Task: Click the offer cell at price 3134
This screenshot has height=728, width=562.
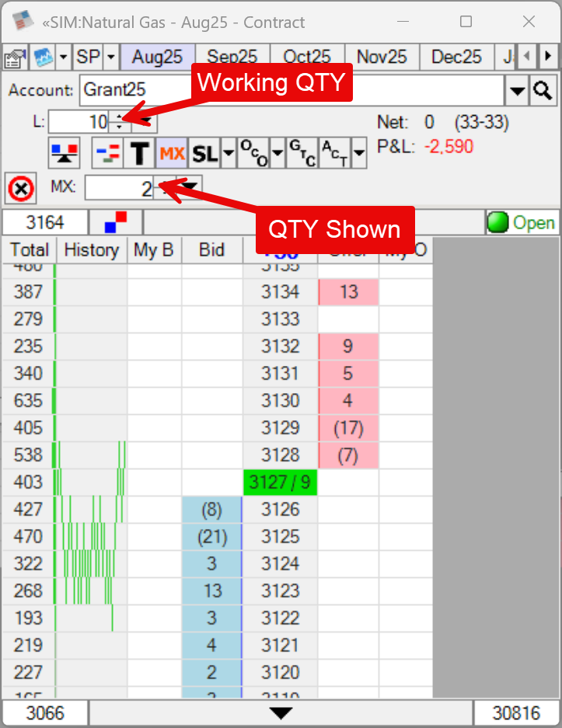Action: pyautogui.click(x=348, y=292)
